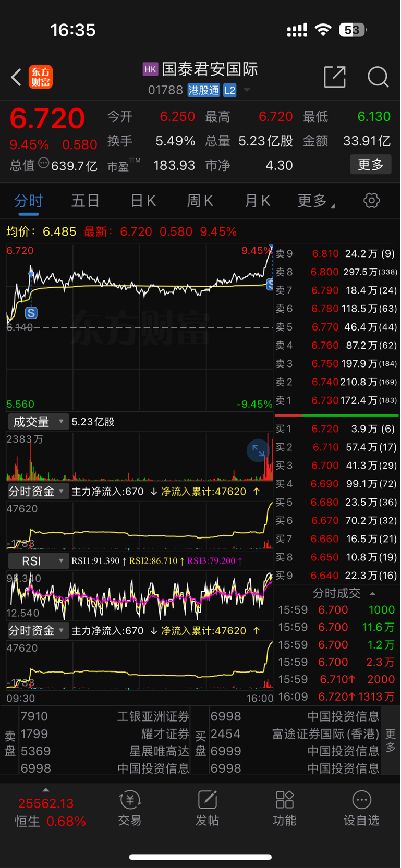The height and width of the screenshot is (868, 401).
Task: Tap 15:59 trade row 11.6万
Action: click(336, 627)
